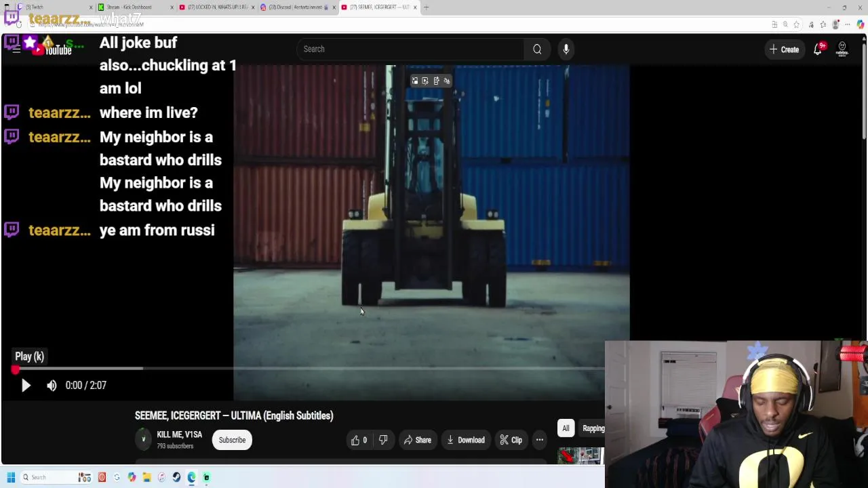
Task: Open File Explorer from the taskbar
Action: [146, 477]
